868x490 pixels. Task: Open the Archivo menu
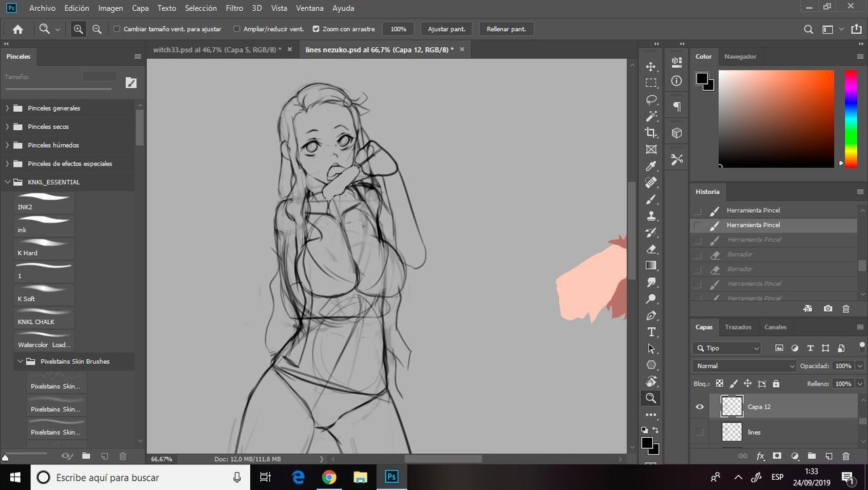42,8
